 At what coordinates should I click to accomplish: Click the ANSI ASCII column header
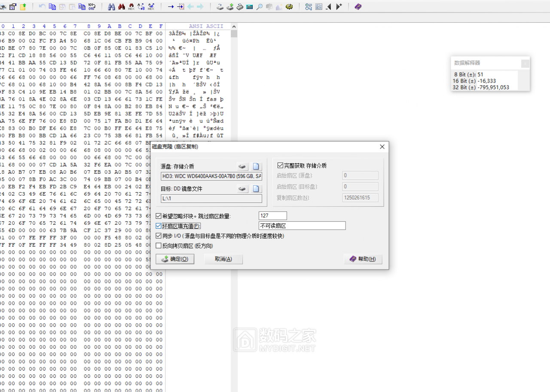pyautogui.click(x=206, y=26)
